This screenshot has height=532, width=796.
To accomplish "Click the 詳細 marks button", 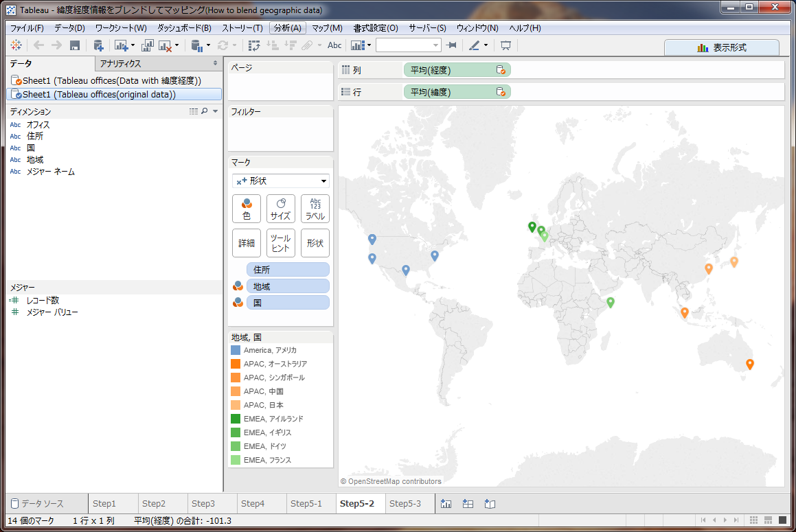I will [x=247, y=243].
